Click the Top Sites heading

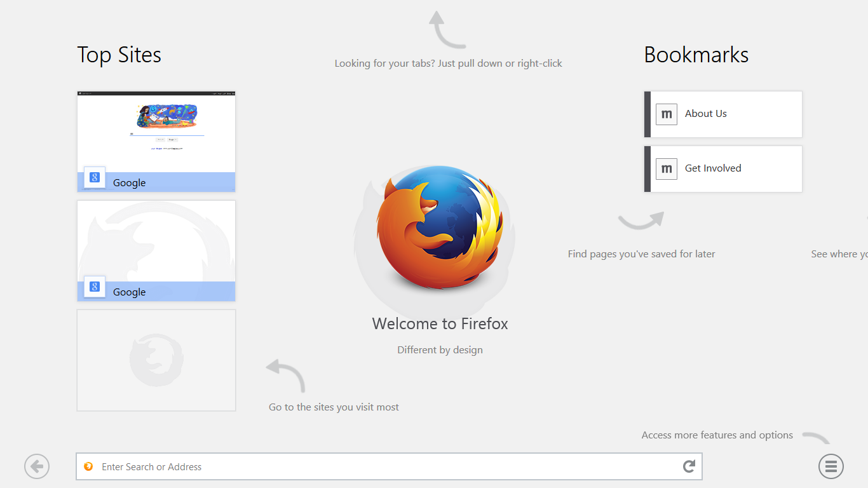tap(119, 55)
